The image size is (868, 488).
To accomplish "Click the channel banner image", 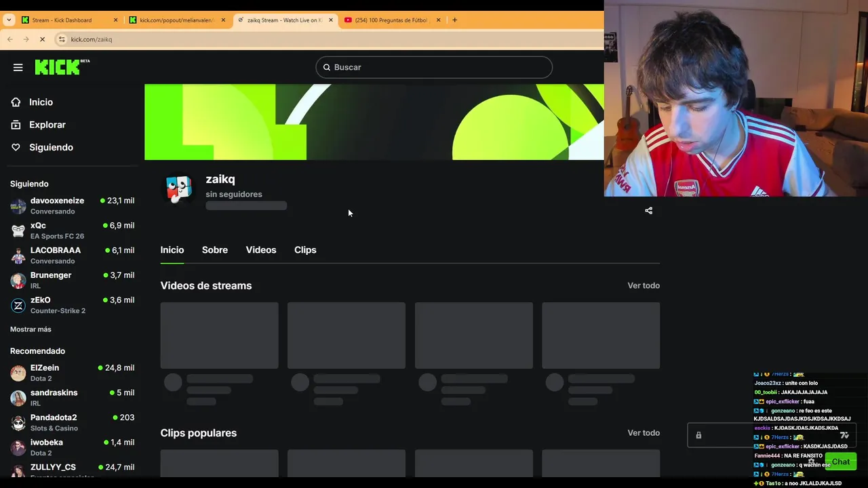I will [x=374, y=122].
